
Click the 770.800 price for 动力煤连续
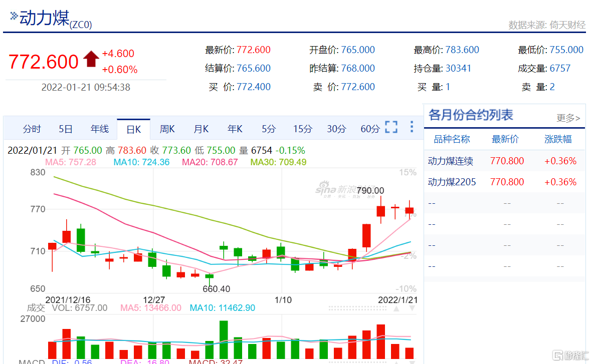pos(507,161)
